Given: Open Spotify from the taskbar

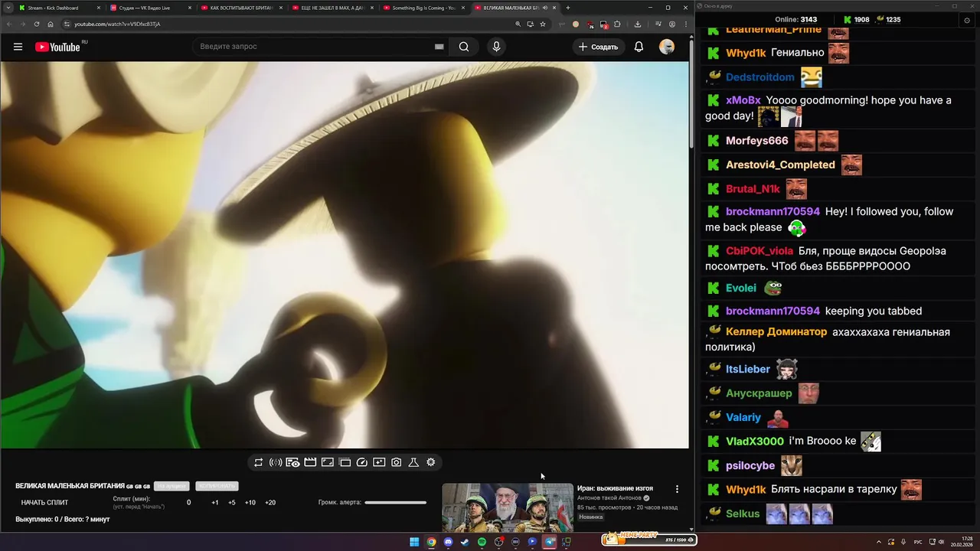Looking at the screenshot, I should pyautogui.click(x=482, y=542).
